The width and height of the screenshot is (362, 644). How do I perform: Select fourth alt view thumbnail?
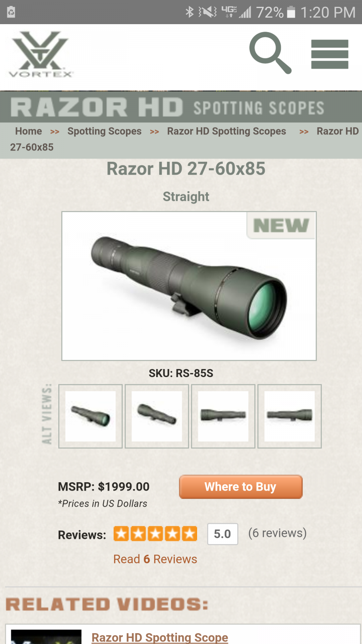click(x=290, y=416)
